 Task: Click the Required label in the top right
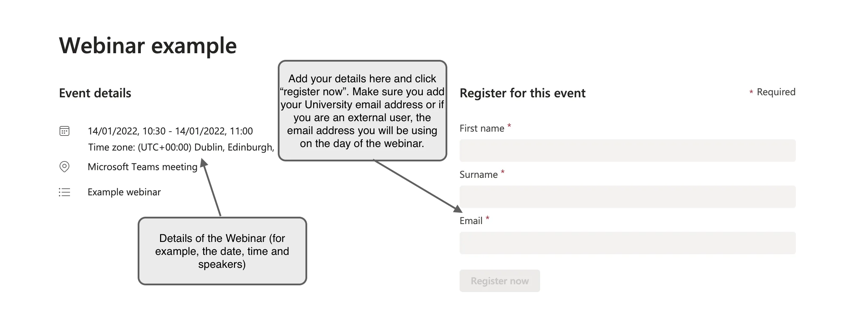point(776,91)
